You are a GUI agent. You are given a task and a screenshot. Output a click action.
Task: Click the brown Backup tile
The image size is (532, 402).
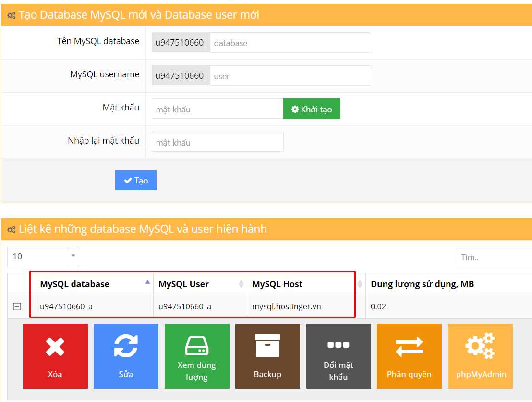267,356
